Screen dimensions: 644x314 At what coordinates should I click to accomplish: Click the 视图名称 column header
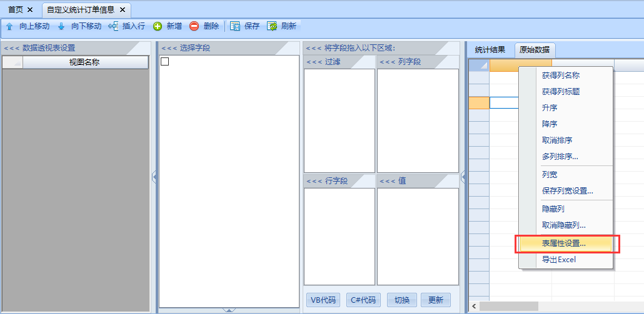tap(85, 62)
